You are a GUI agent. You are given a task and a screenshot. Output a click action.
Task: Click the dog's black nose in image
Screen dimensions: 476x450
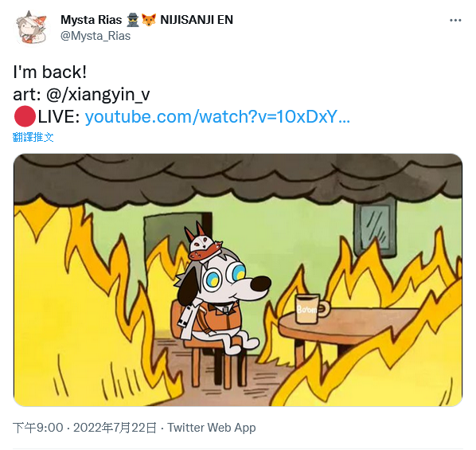coord(261,284)
